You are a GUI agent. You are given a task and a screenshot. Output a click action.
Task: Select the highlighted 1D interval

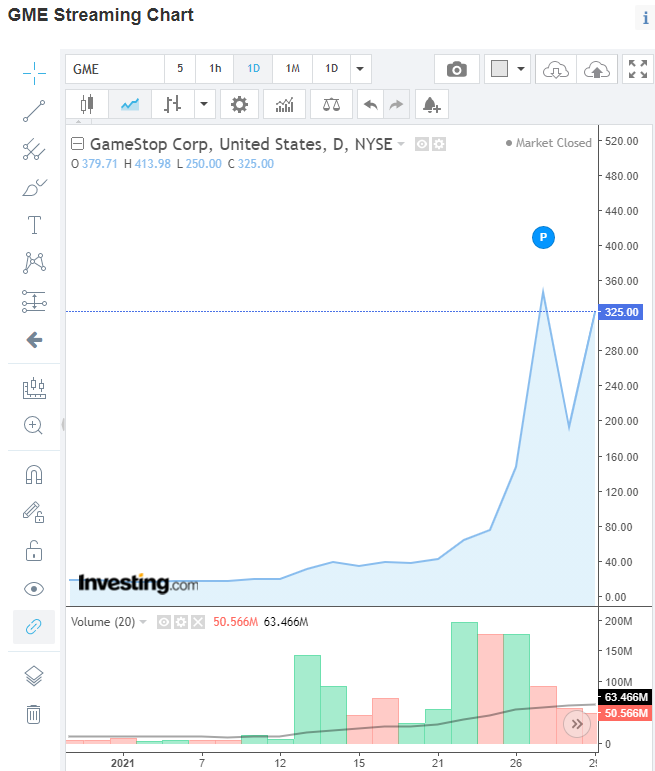(253, 69)
